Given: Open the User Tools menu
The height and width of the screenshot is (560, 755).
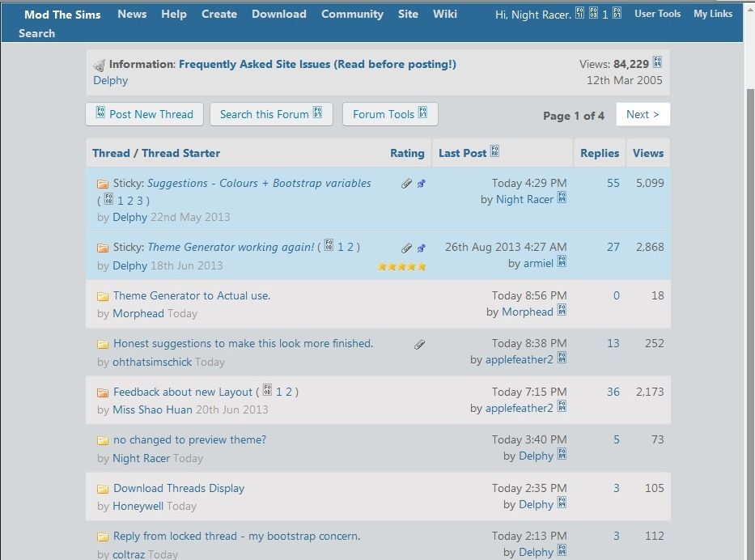Looking at the screenshot, I should (657, 13).
